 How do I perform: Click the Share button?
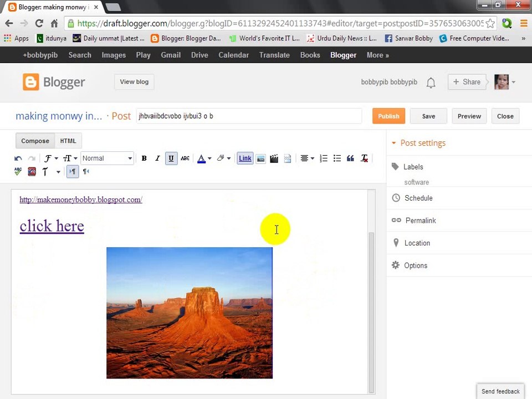click(467, 82)
